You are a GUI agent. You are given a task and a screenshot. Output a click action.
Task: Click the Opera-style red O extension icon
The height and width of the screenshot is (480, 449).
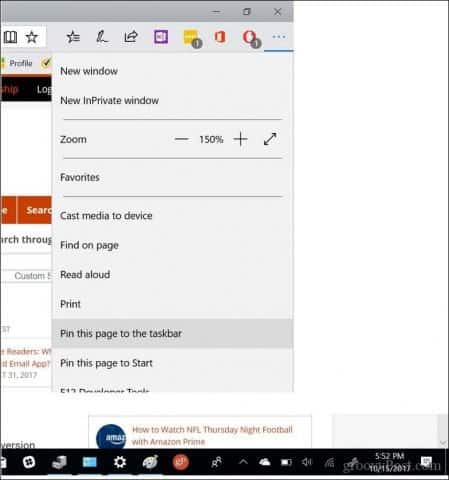click(250, 38)
